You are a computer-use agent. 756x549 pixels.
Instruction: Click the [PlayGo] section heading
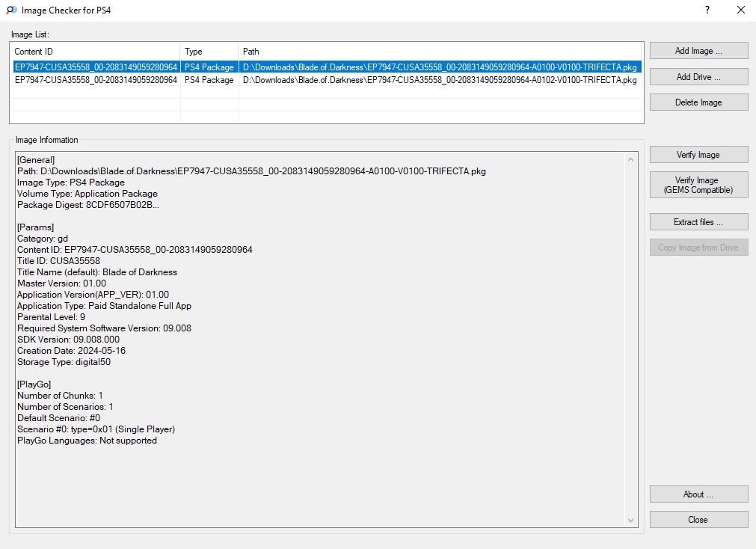pyautogui.click(x=34, y=384)
